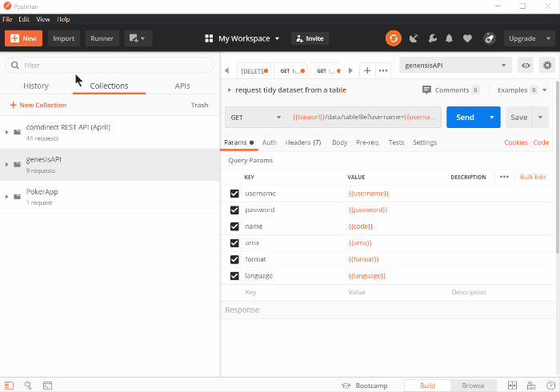Open the GET method dropdown

(256, 117)
